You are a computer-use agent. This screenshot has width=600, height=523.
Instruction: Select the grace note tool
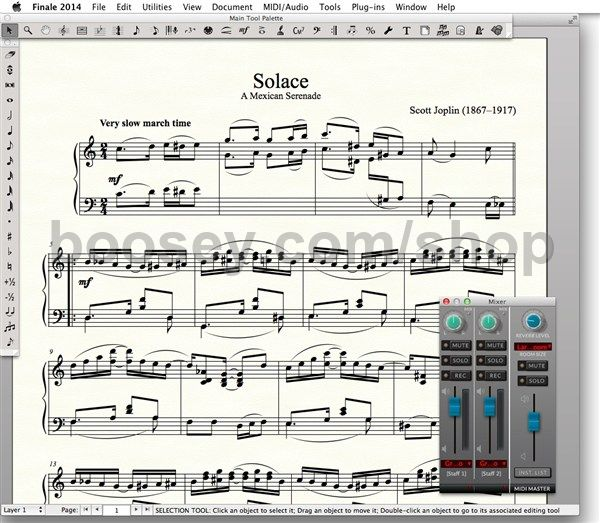click(10, 342)
